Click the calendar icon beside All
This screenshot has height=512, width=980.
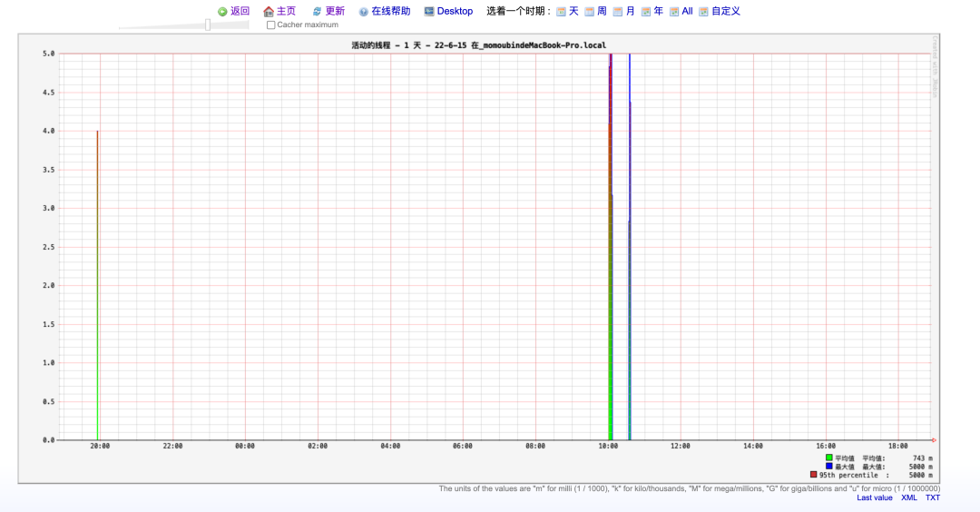[674, 12]
